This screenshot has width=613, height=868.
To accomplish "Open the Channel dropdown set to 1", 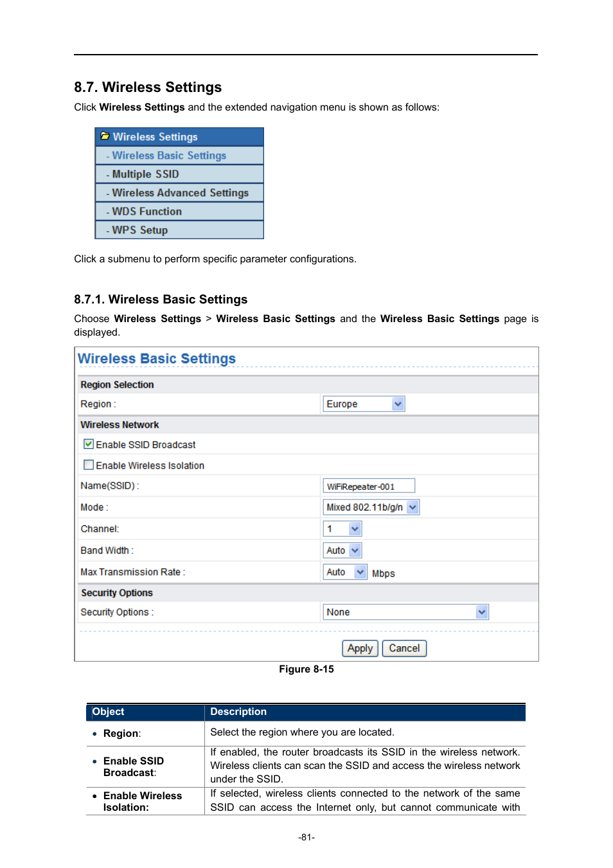I will (x=342, y=529).
